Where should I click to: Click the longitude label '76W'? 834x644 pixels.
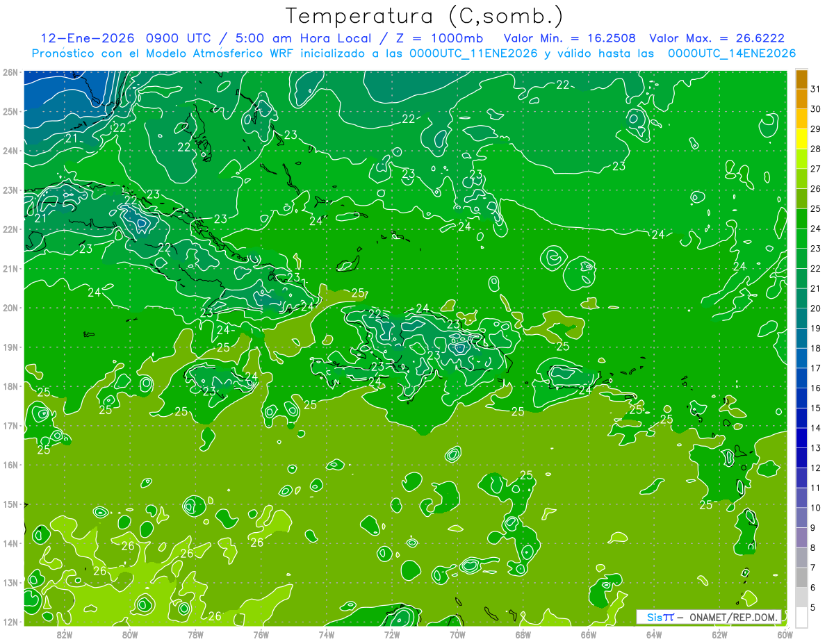pyautogui.click(x=261, y=634)
